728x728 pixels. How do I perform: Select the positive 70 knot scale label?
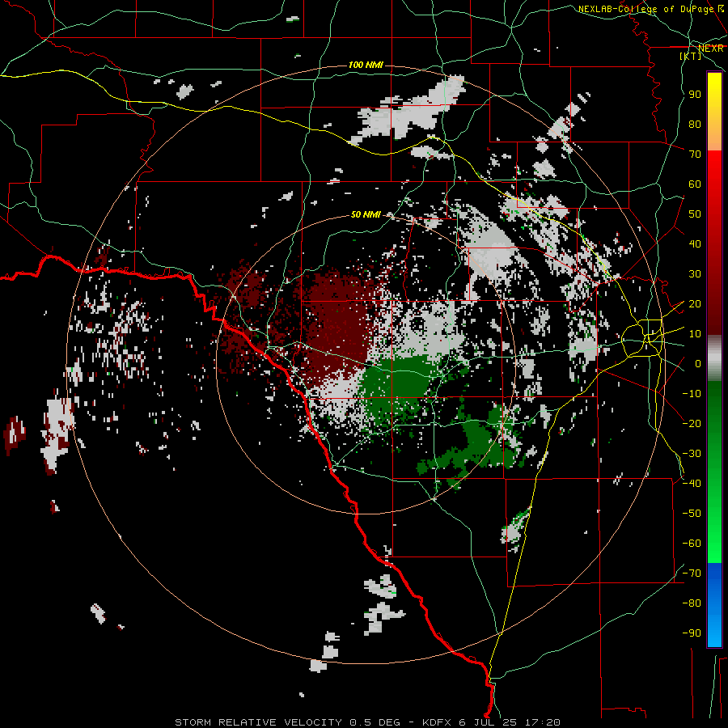pyautogui.click(x=695, y=154)
